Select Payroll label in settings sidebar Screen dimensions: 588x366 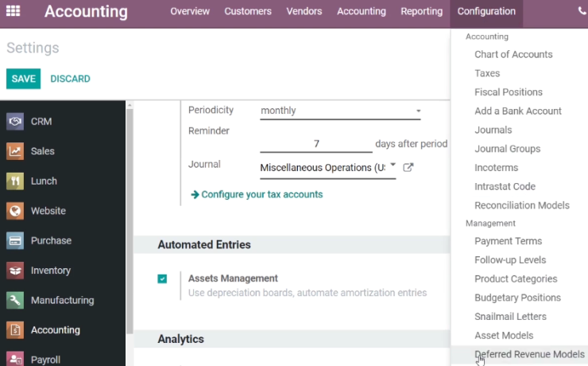[x=45, y=360]
